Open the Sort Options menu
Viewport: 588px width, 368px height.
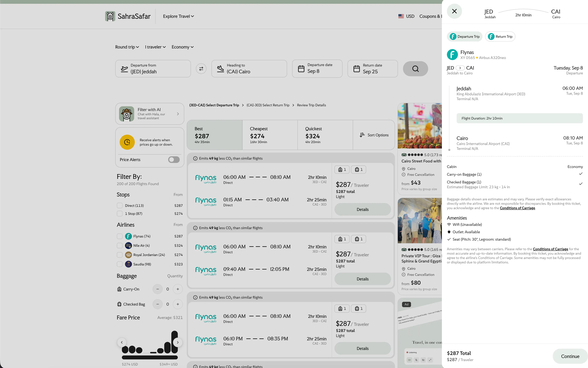coord(374,135)
